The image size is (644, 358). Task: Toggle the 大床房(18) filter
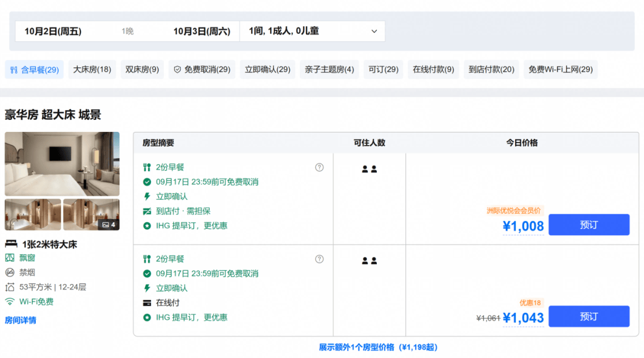[x=92, y=69]
